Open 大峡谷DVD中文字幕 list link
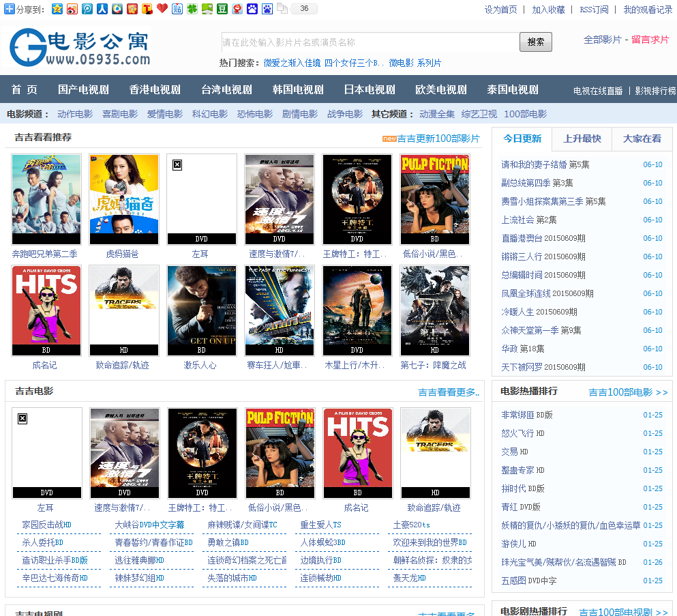Screen dimensions: 677x616 [149, 525]
